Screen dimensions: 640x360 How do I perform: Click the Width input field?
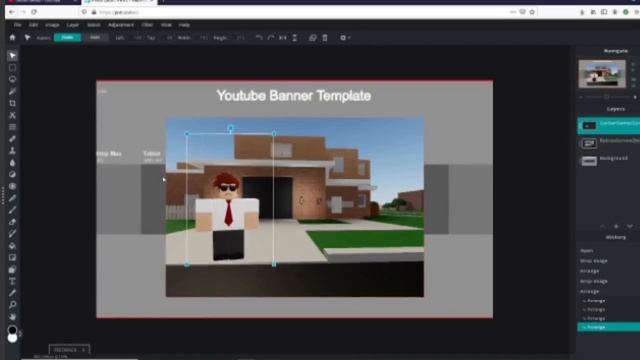click(x=203, y=38)
